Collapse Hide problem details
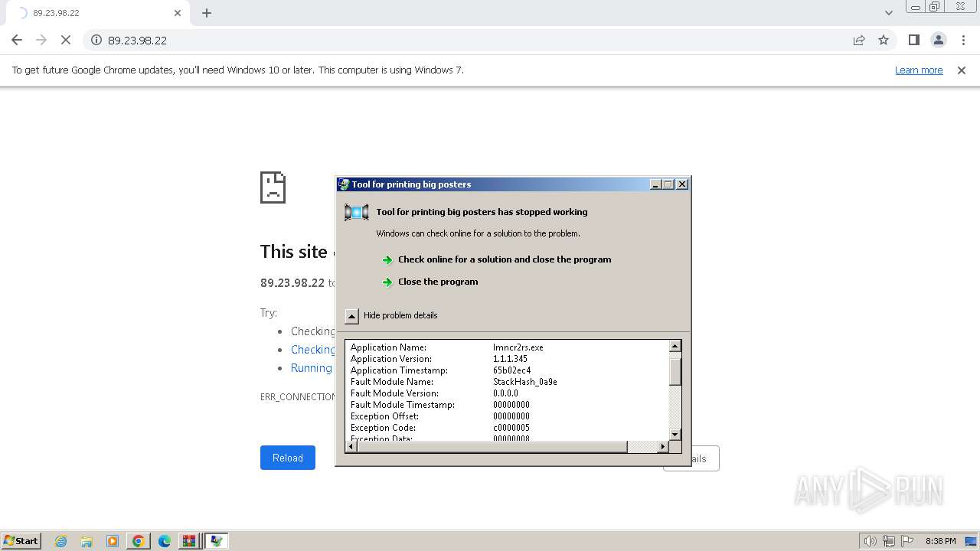The image size is (980, 551). pos(351,315)
